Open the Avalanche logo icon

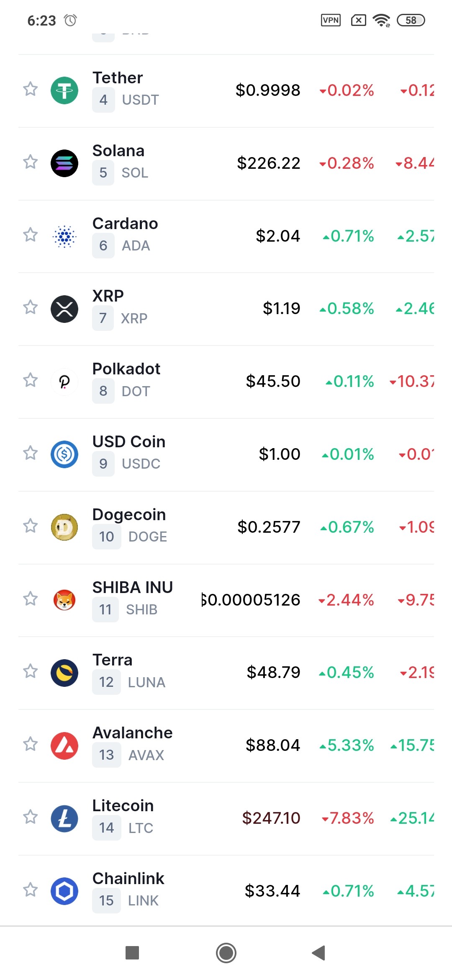64,745
